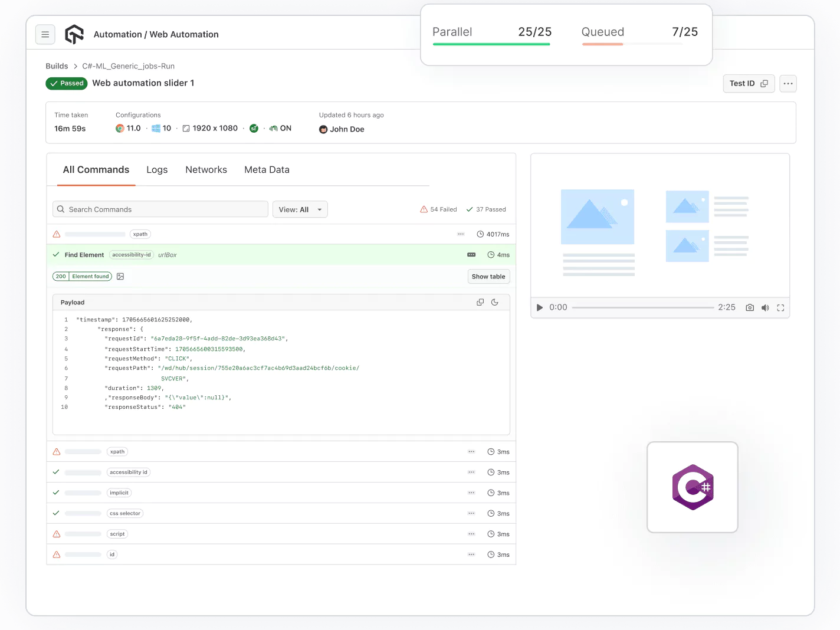Toggle dark mode with the moon icon
The image size is (840, 630).
pos(495,301)
